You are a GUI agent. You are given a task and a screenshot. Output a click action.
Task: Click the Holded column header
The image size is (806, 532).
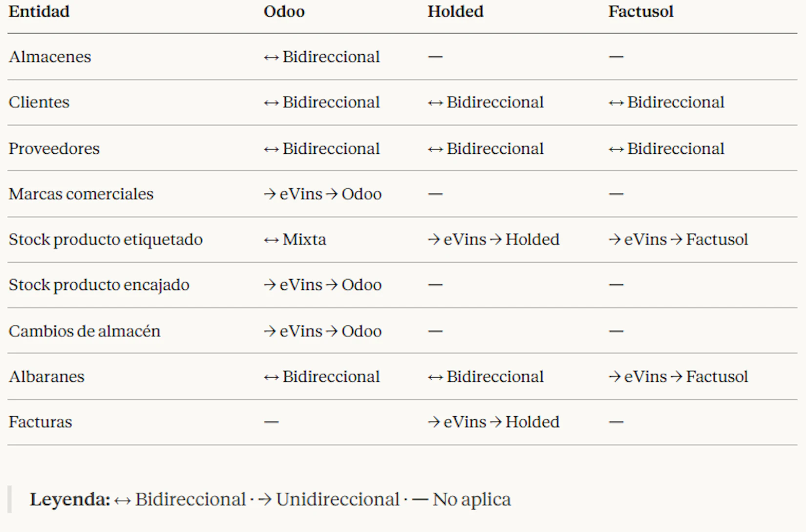(455, 11)
